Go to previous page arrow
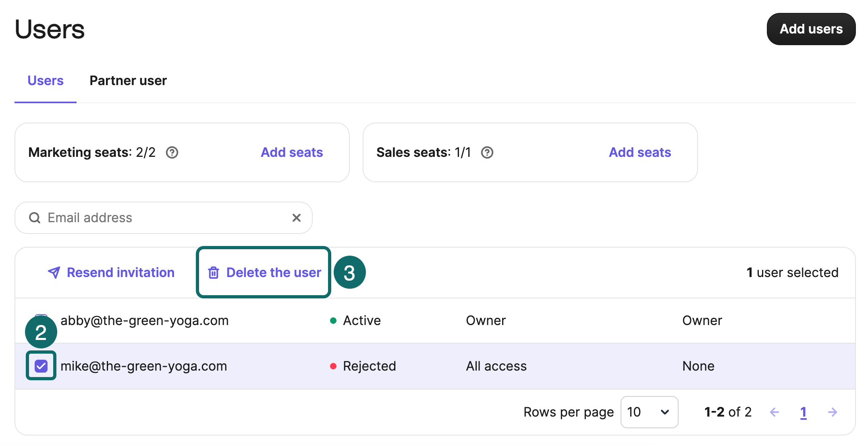 (x=774, y=412)
